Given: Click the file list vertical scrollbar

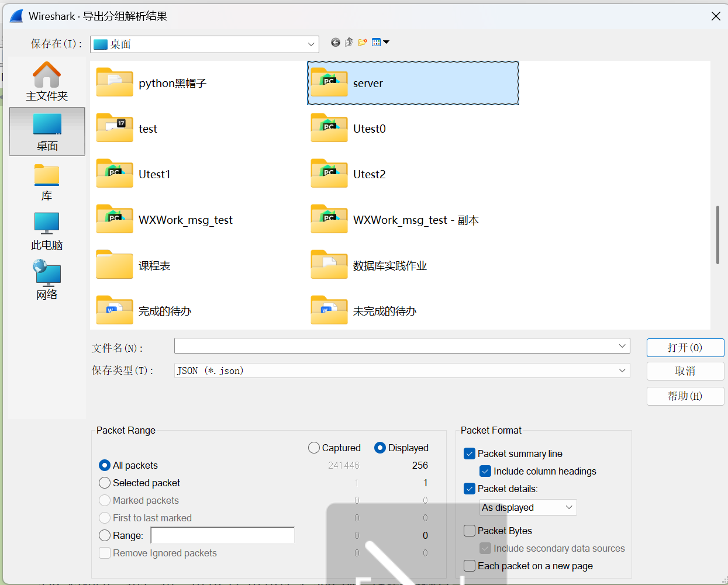Looking at the screenshot, I should point(717,235).
